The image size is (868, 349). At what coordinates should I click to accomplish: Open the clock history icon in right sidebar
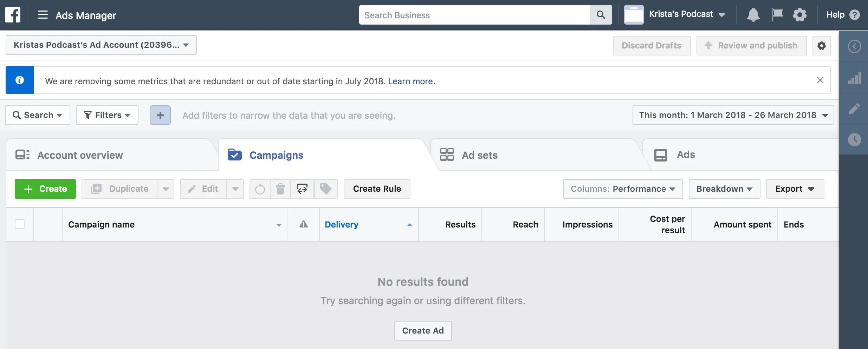click(x=854, y=140)
